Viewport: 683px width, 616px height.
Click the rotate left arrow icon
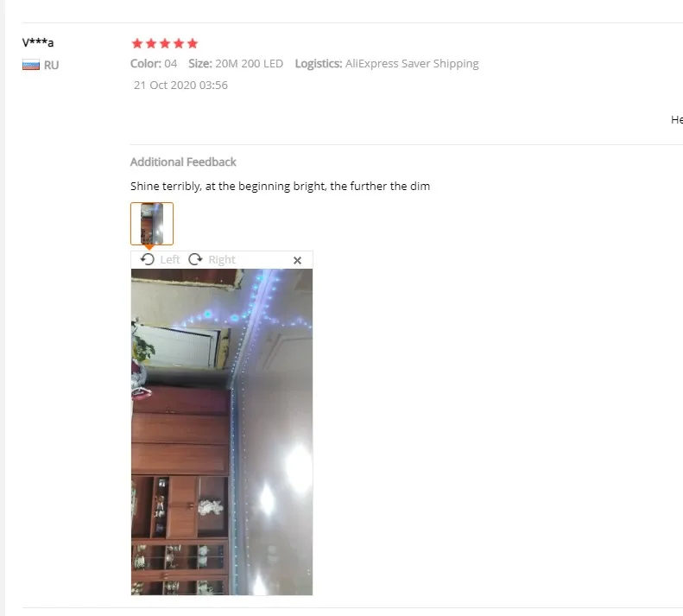[x=148, y=259]
